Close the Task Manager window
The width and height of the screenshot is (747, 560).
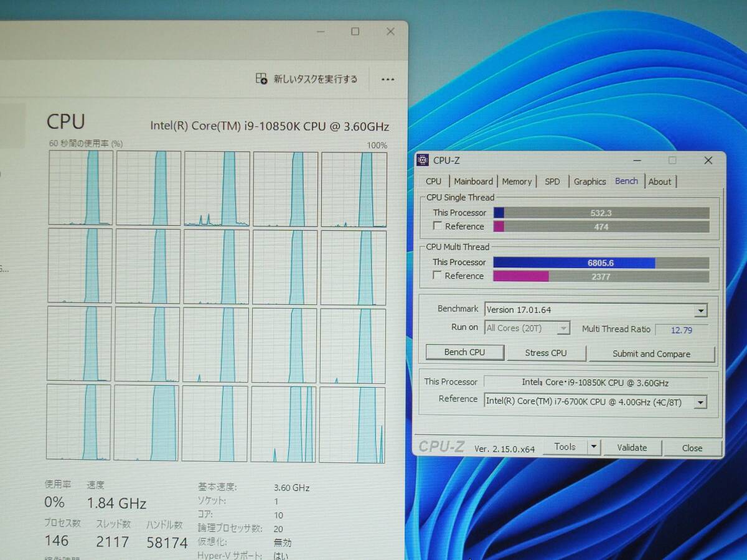390,32
